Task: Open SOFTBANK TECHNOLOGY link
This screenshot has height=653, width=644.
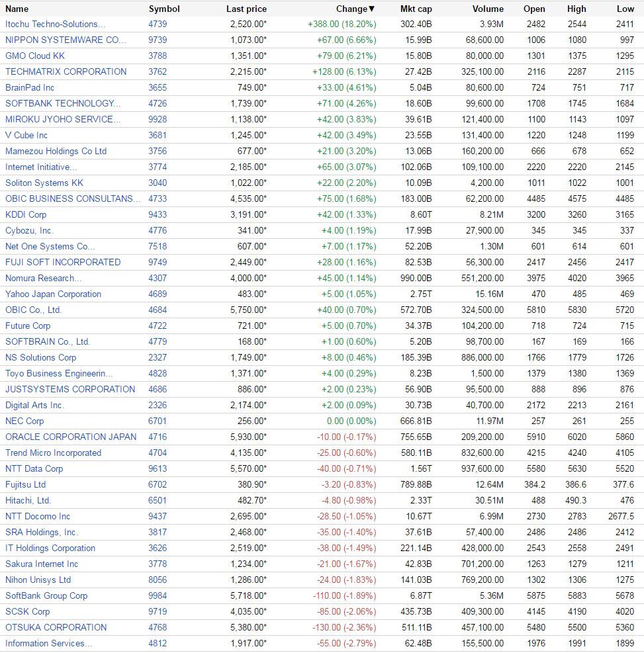Action: pyautogui.click(x=63, y=103)
